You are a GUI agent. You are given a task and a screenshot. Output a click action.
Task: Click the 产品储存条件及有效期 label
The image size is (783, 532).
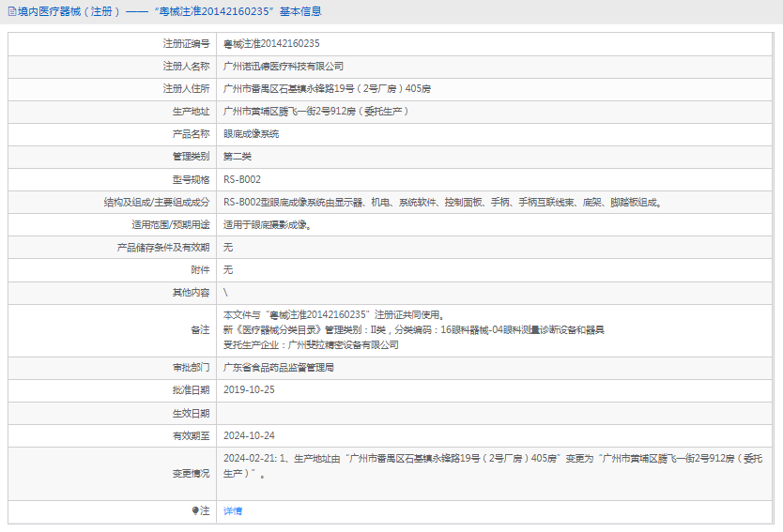[163, 248]
